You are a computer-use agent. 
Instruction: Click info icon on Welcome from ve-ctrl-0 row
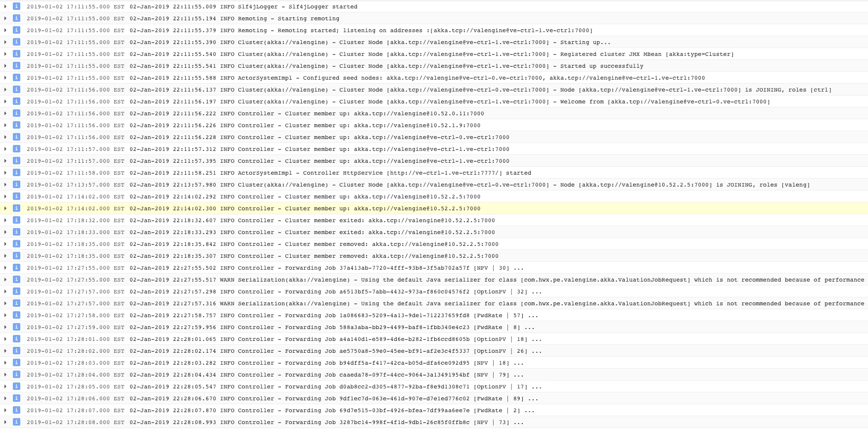[x=16, y=101]
